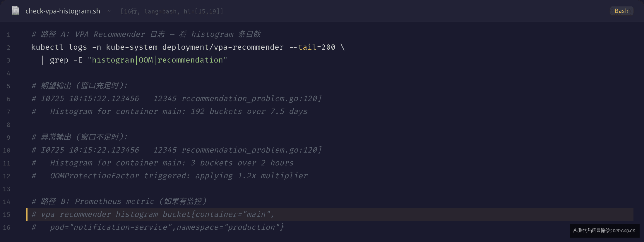Viewport: 644px width, 242px height.
Task: Click the --tail=200 flag
Action: [x=312, y=47]
